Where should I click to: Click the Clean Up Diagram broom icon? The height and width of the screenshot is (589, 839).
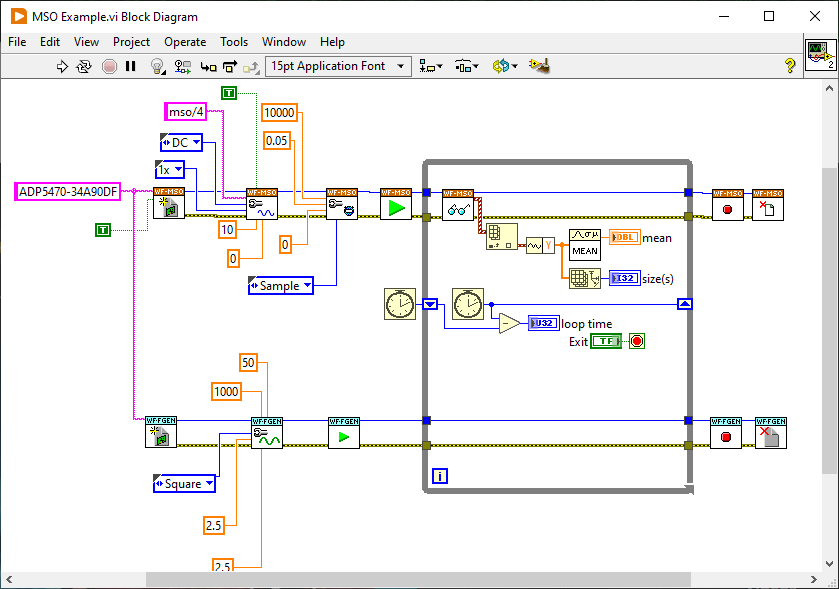point(539,66)
